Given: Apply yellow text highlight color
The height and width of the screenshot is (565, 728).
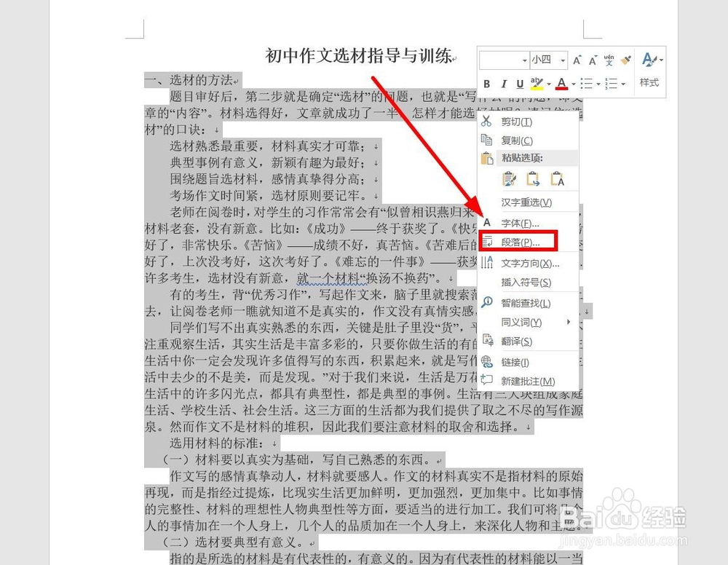Looking at the screenshot, I should point(537,84).
